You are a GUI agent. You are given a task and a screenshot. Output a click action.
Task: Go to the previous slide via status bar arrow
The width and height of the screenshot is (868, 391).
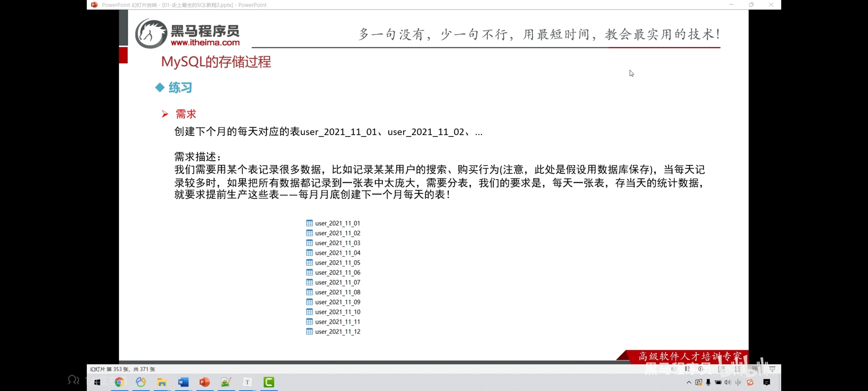point(674,369)
